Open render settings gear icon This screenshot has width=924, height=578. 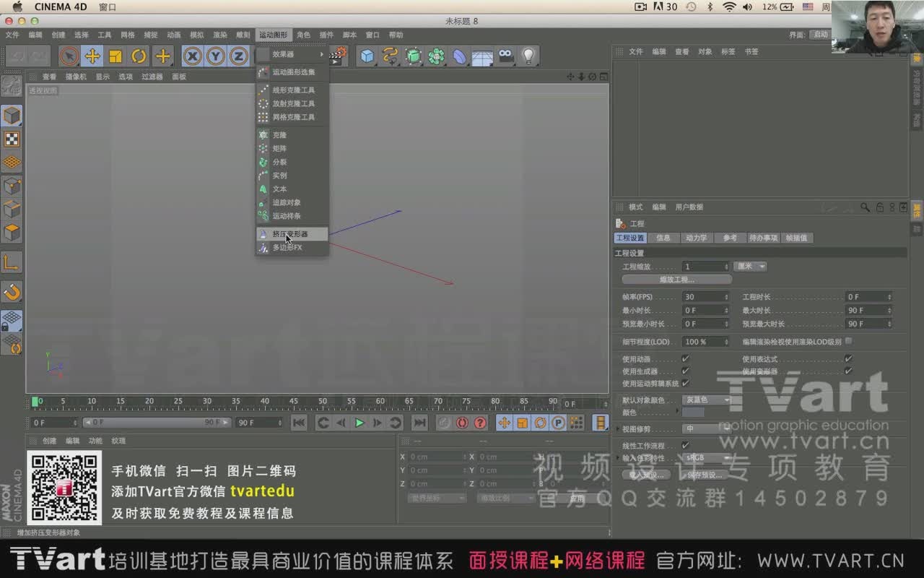point(340,54)
